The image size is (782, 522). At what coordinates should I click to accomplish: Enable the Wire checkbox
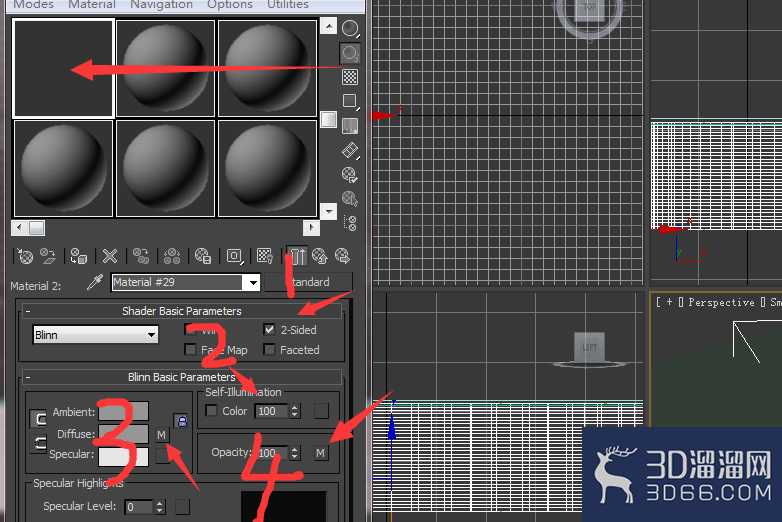coord(190,330)
